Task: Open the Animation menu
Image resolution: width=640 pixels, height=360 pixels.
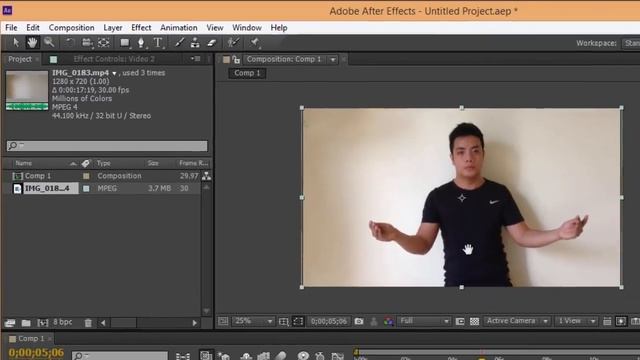Action: click(x=179, y=28)
